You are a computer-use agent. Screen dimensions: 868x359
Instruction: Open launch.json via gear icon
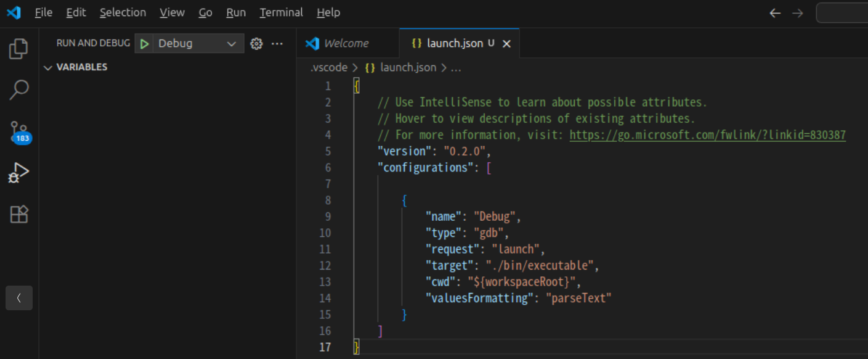tap(256, 44)
